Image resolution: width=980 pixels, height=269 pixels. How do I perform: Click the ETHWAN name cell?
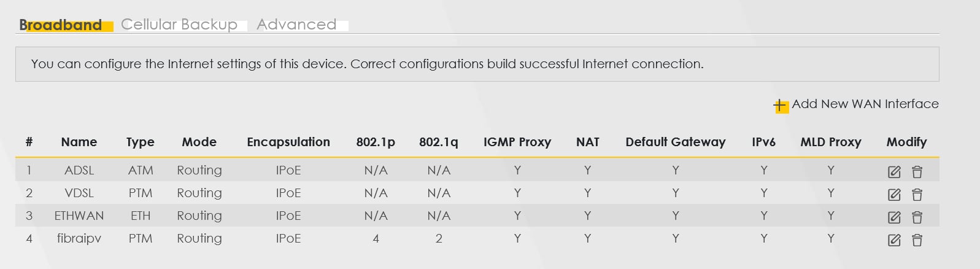coord(79,216)
